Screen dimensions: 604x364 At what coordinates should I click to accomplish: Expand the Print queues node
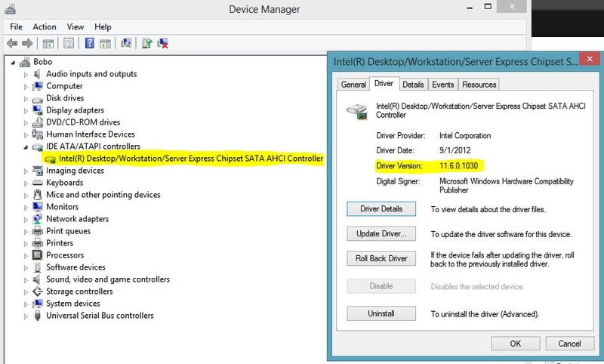click(26, 232)
